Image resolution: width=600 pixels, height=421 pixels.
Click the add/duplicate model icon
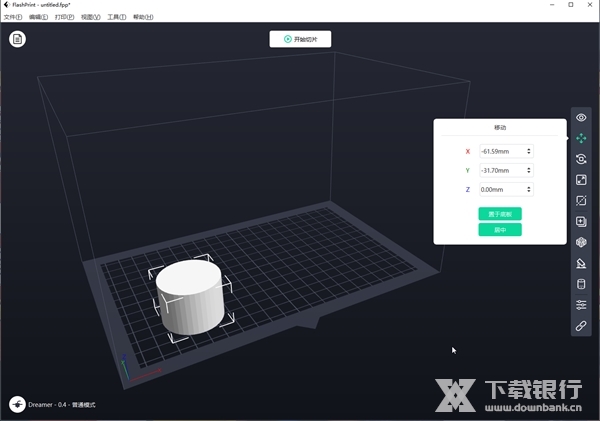[581, 222]
